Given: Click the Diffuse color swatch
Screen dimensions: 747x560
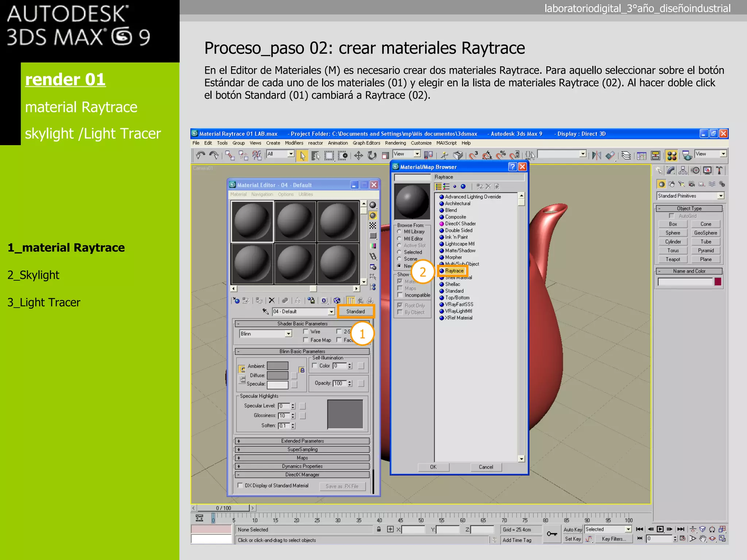Looking at the screenshot, I should pos(278,375).
